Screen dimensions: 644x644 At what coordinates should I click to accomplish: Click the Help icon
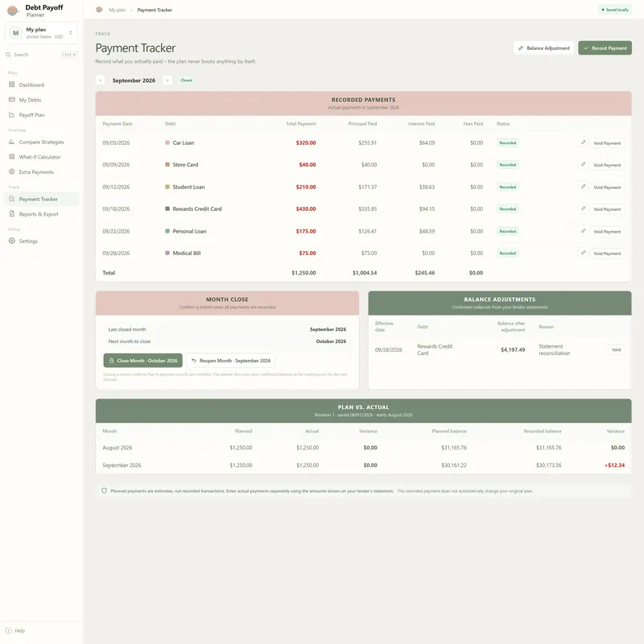[8, 630]
